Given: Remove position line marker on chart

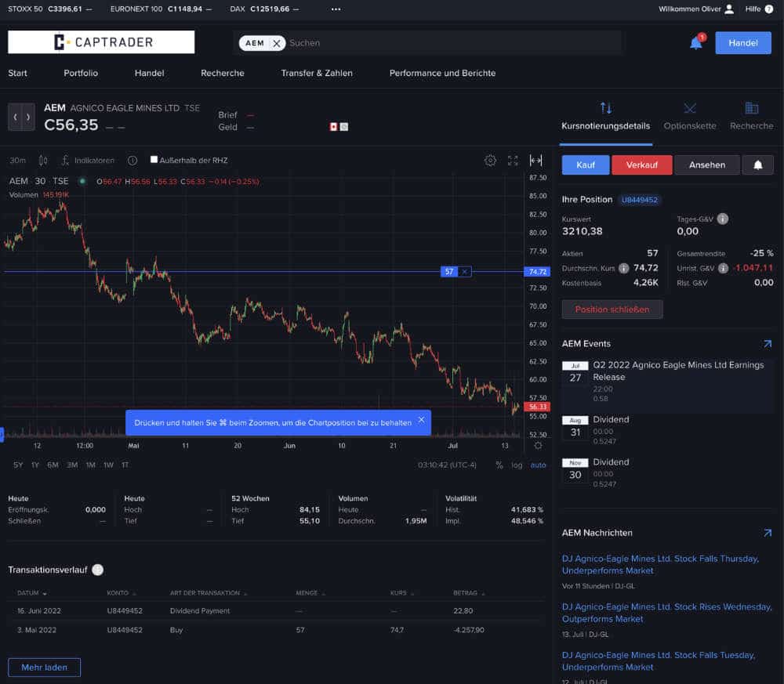Looking at the screenshot, I should (464, 272).
